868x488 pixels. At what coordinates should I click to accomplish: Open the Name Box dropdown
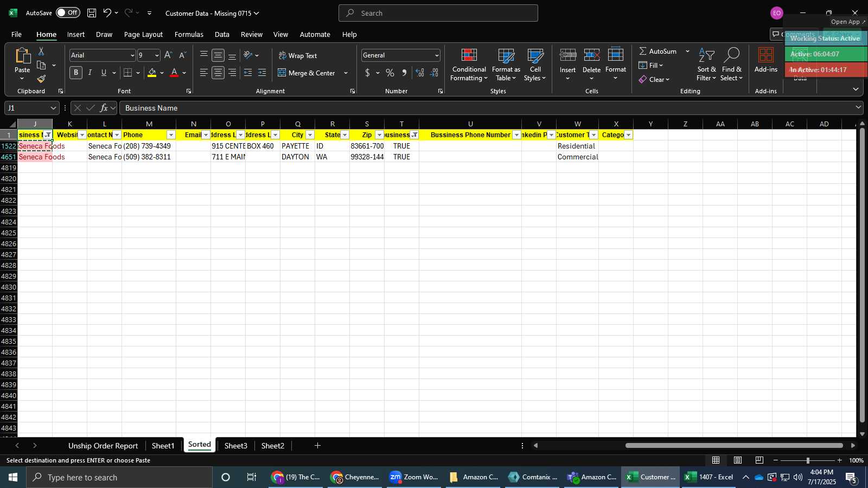pos(53,108)
